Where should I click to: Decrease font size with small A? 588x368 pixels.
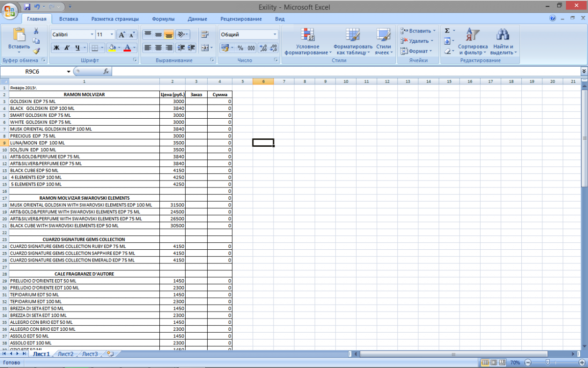coord(132,35)
